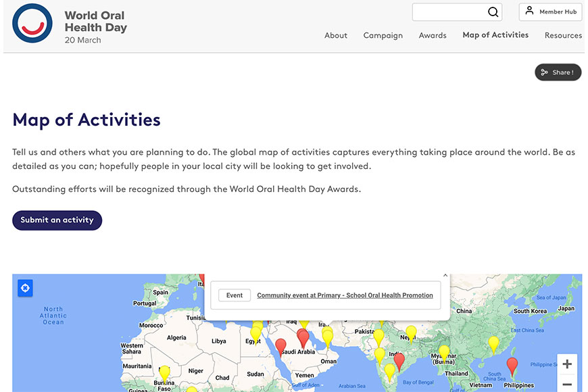Screen dimensions: 588x392
Task: Click the yellow marker on Burkina Faso
Action: click(x=164, y=373)
